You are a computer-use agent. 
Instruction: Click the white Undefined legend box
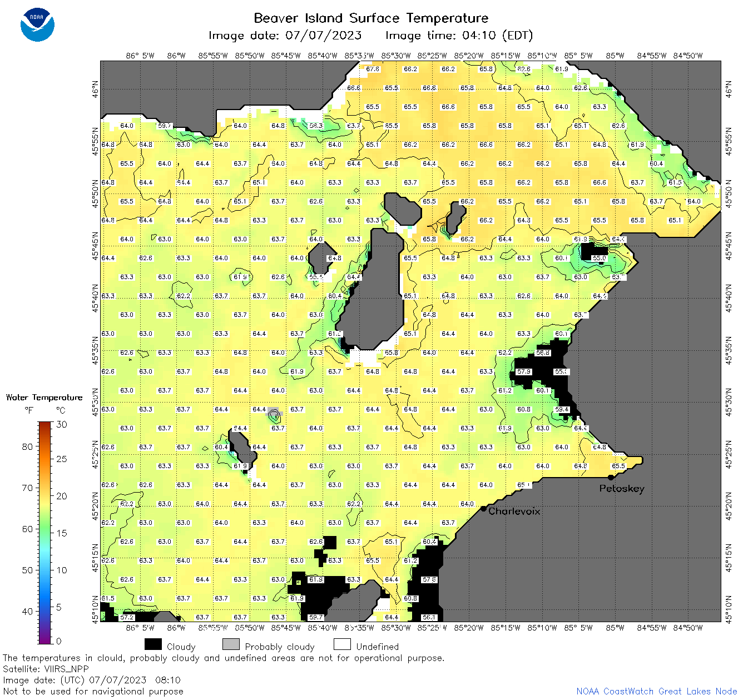(x=342, y=644)
